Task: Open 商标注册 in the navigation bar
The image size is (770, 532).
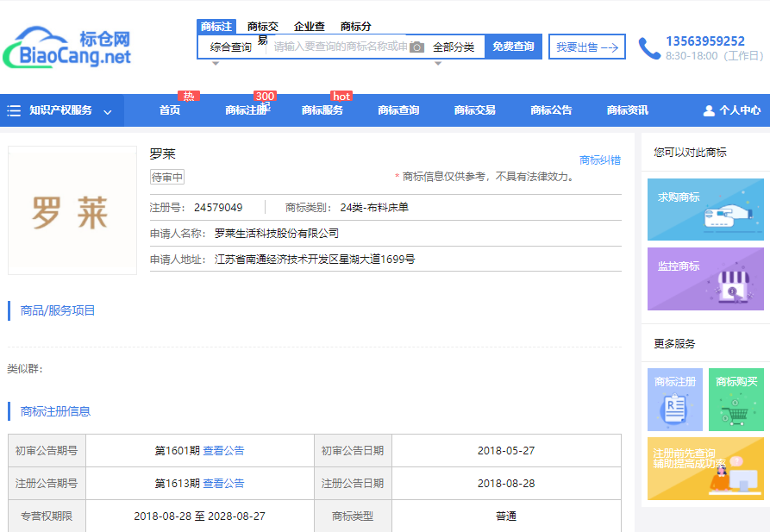Action: point(247,110)
